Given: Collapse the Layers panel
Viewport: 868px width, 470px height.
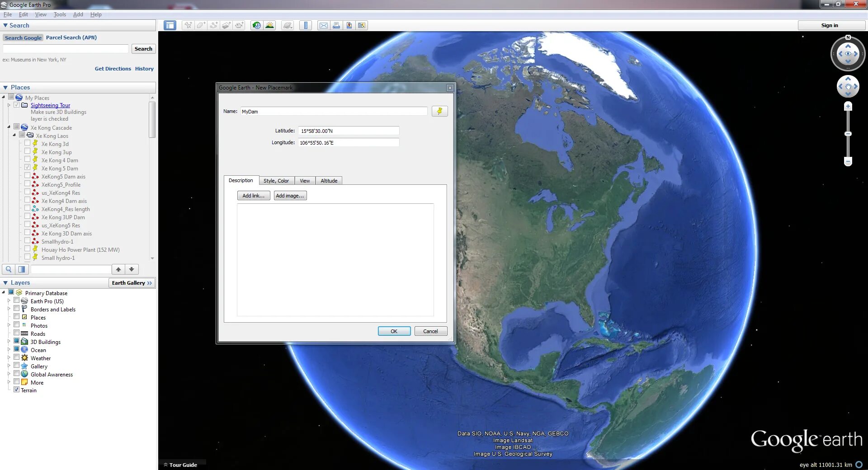Looking at the screenshot, I should 5,283.
